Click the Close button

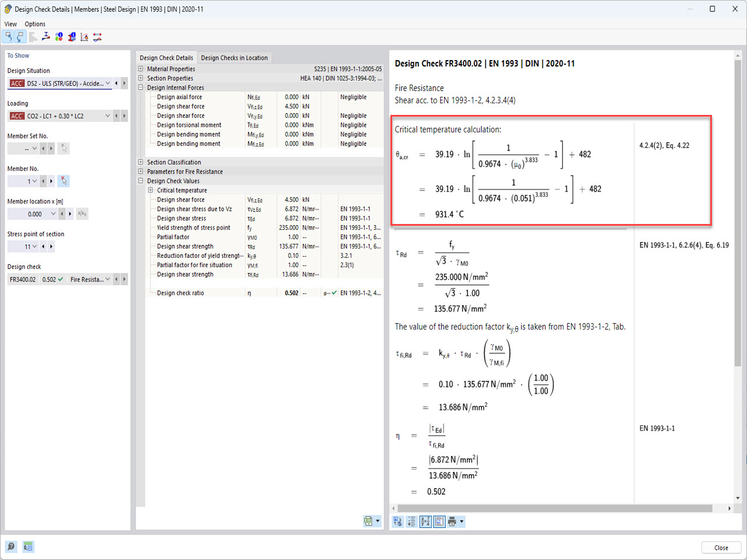[721, 547]
